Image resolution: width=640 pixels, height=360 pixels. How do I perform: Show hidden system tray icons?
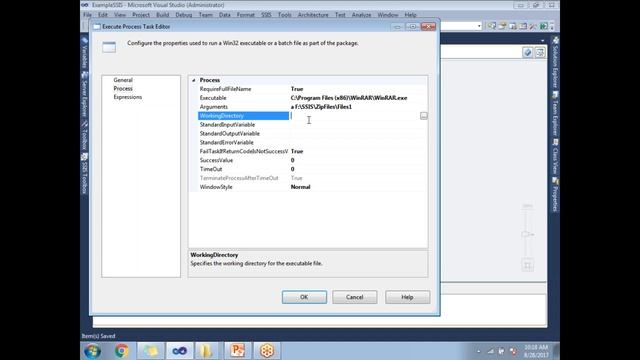pyautogui.click(x=479, y=351)
